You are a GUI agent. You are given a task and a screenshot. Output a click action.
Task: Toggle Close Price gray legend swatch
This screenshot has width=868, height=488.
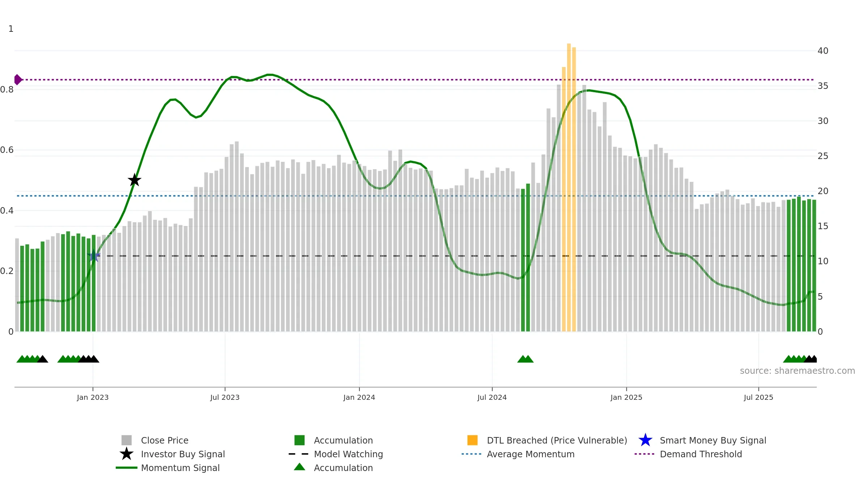[127, 440]
